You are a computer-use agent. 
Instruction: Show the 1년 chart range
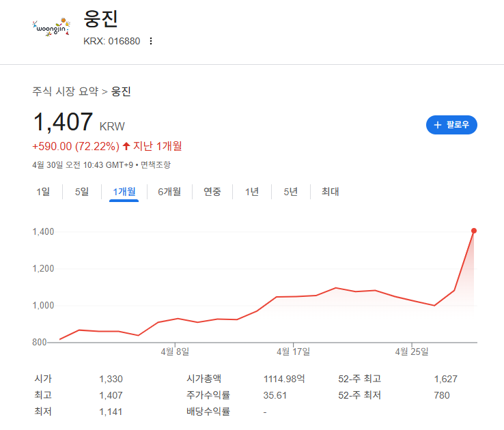point(252,192)
